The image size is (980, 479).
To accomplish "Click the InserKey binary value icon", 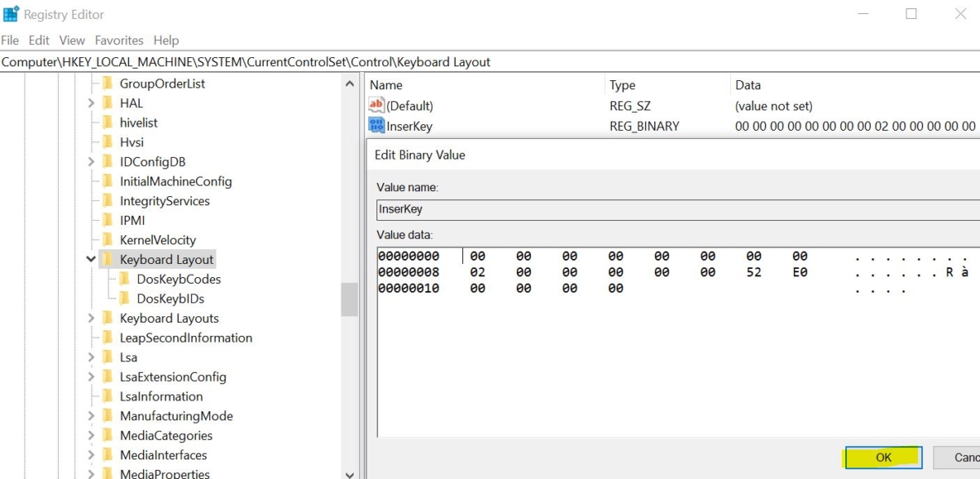I will (x=375, y=125).
